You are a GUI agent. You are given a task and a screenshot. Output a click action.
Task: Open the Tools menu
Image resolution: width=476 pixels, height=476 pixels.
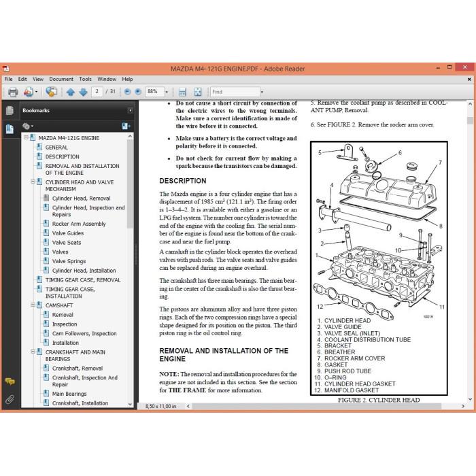tap(85, 80)
